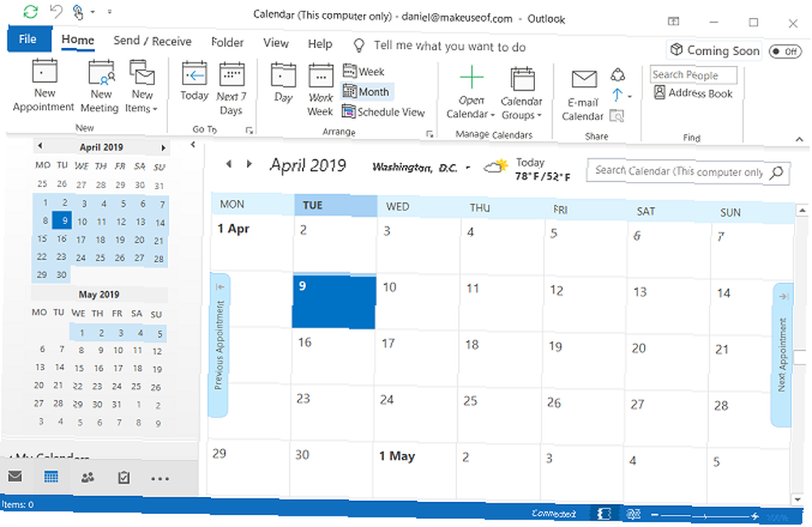
Task: Click the Send/Receive sync icon in title bar
Action: click(31, 11)
